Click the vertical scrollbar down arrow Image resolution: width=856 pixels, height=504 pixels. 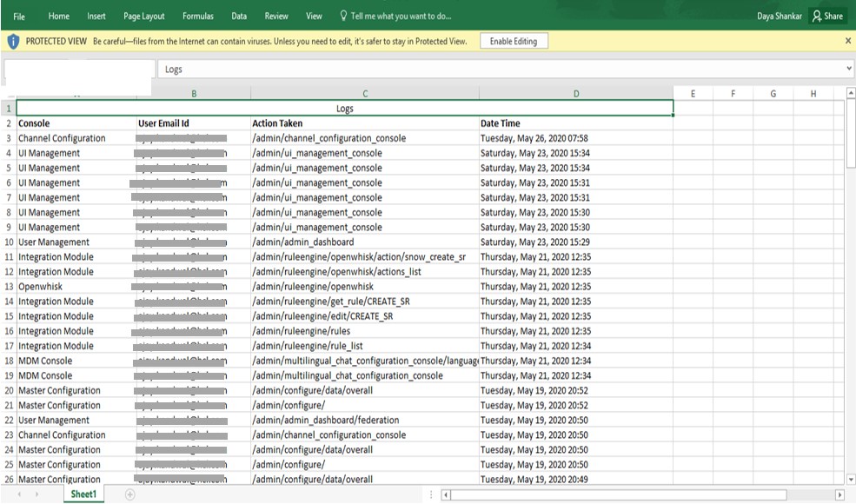coord(850,479)
